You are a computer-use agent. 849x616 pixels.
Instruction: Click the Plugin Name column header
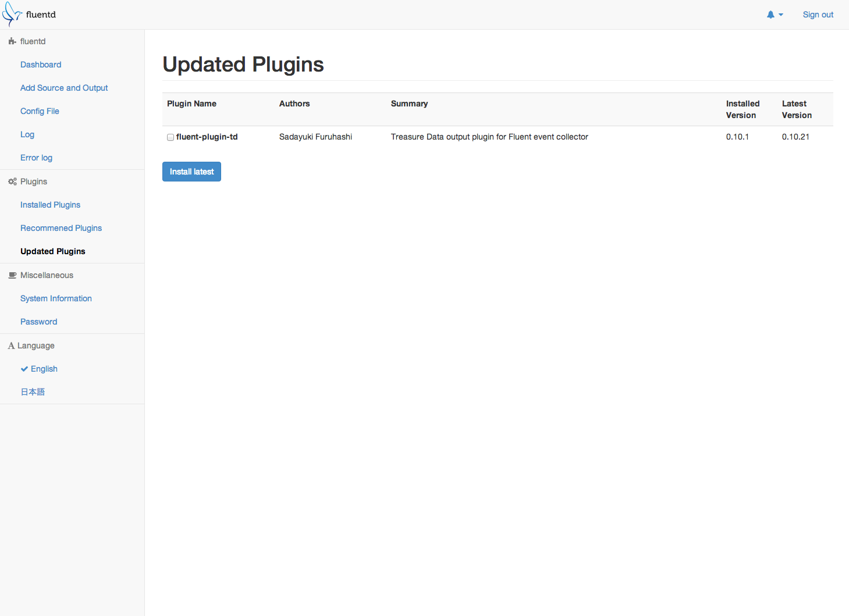point(191,104)
